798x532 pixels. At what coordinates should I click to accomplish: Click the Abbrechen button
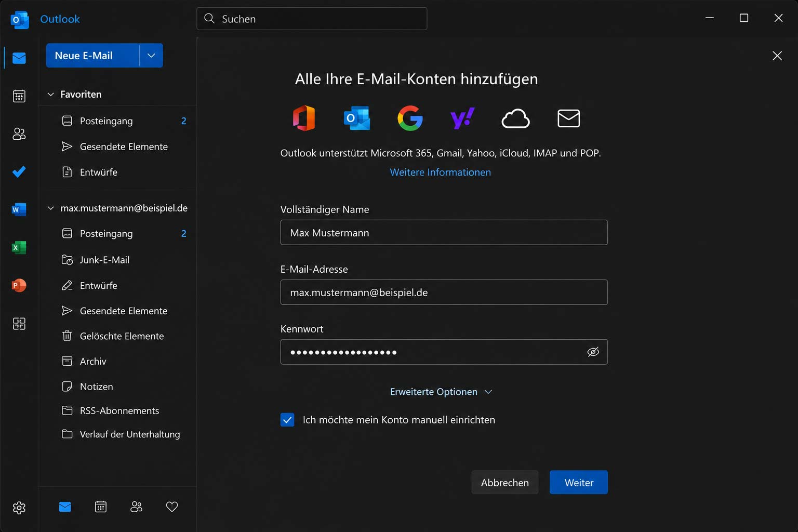click(x=505, y=483)
